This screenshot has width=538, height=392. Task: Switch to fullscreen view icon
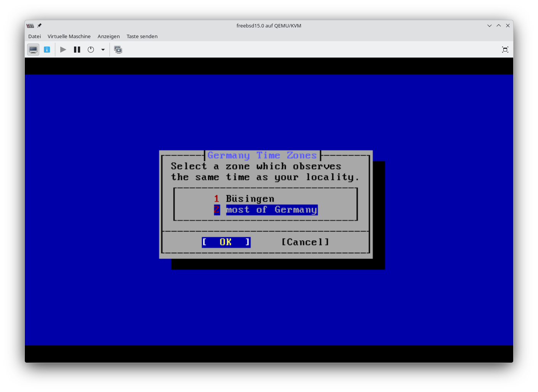[505, 50]
